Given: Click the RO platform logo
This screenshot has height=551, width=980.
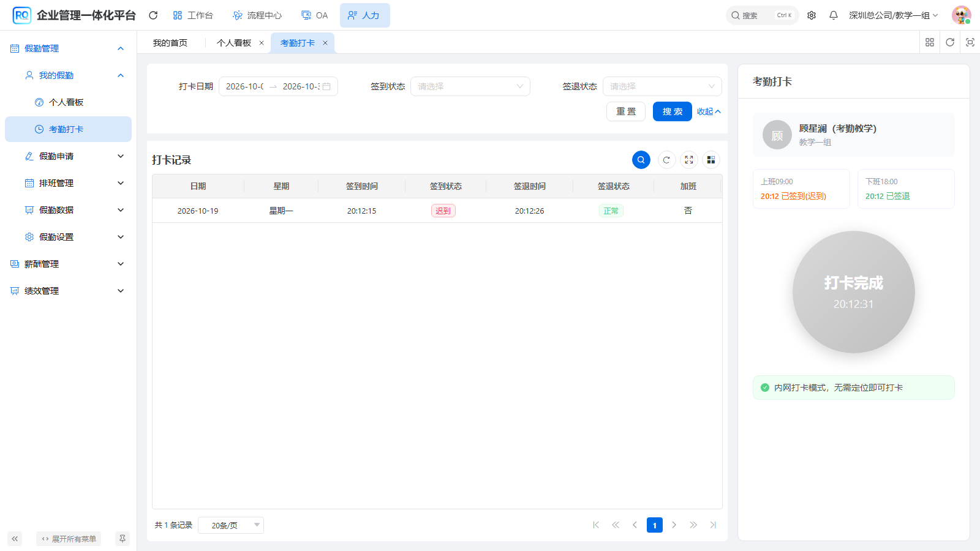Looking at the screenshot, I should tap(21, 15).
